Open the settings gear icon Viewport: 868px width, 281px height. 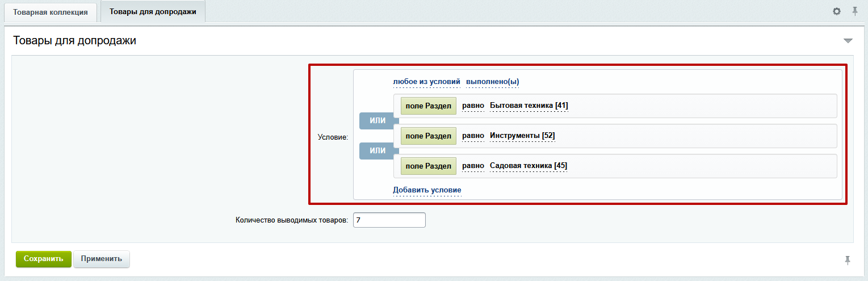[836, 11]
